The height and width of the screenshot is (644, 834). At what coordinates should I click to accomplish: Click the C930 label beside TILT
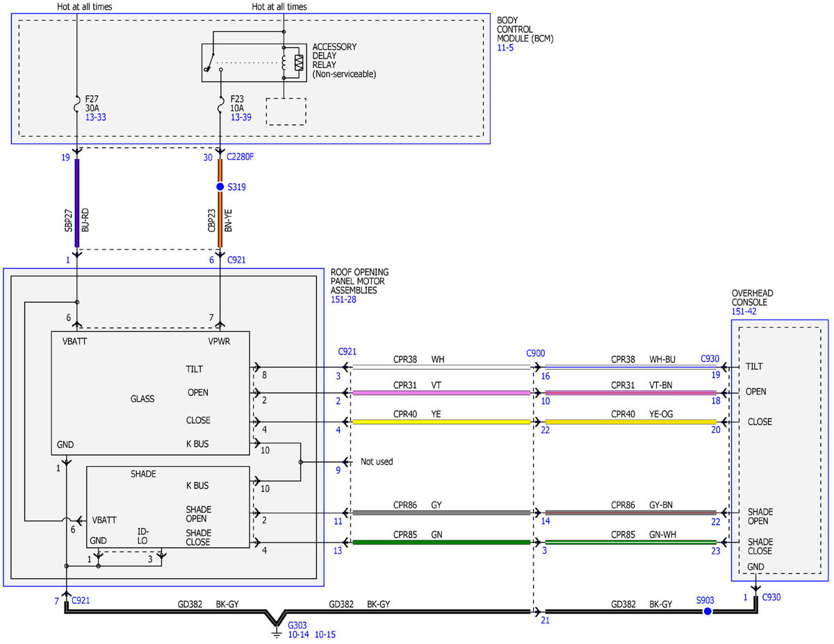coord(710,358)
